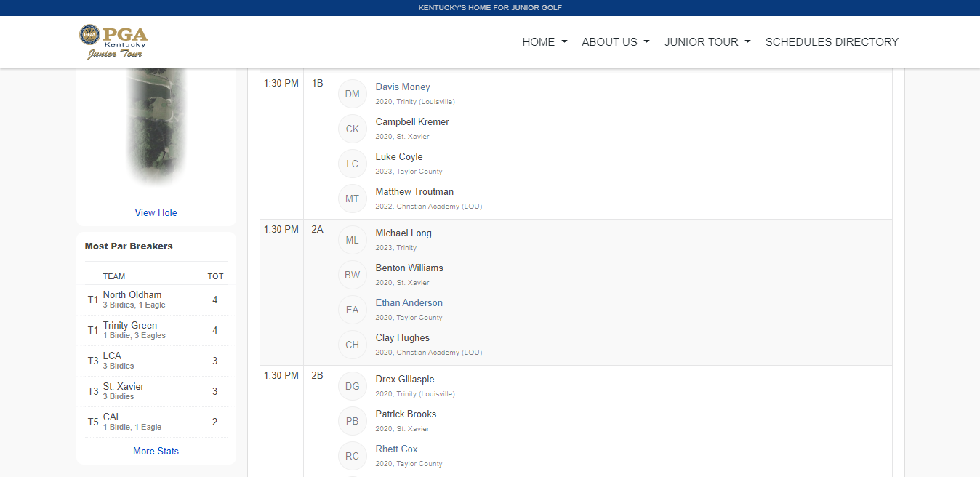Open the HOME dropdown menu

point(545,42)
